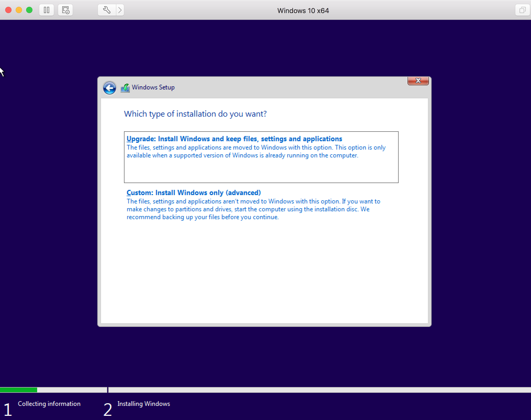Click the Windows Setup title text
531x420 pixels.
pos(153,87)
